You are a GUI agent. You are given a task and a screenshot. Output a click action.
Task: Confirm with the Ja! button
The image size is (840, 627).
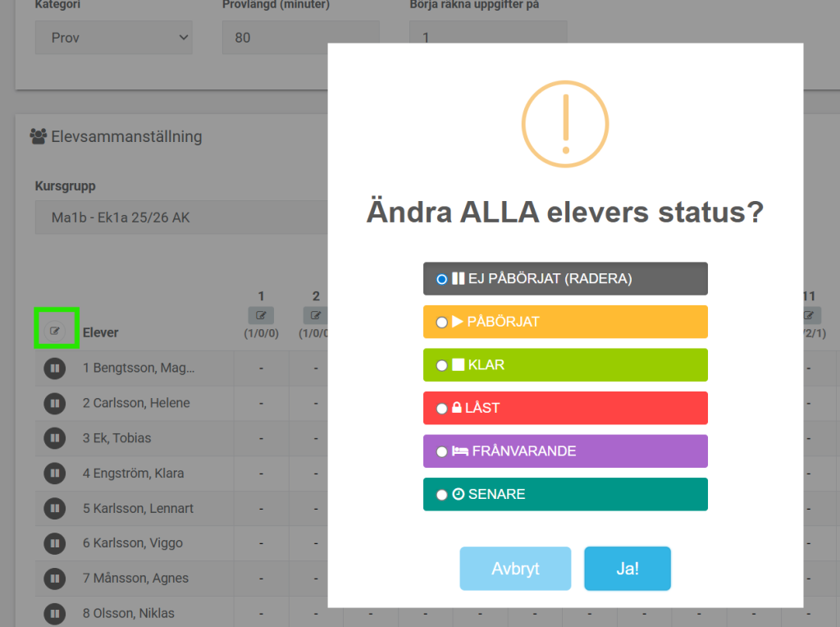coord(627,569)
